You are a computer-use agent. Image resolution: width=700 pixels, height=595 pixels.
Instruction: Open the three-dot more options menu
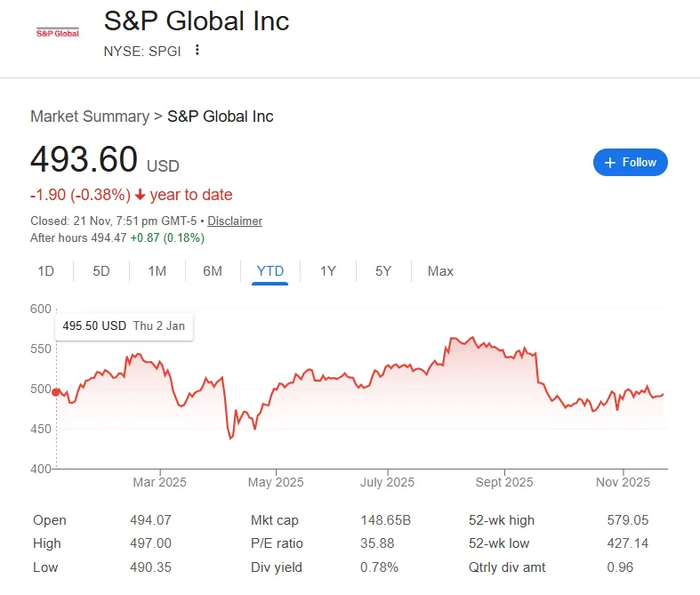tap(197, 50)
